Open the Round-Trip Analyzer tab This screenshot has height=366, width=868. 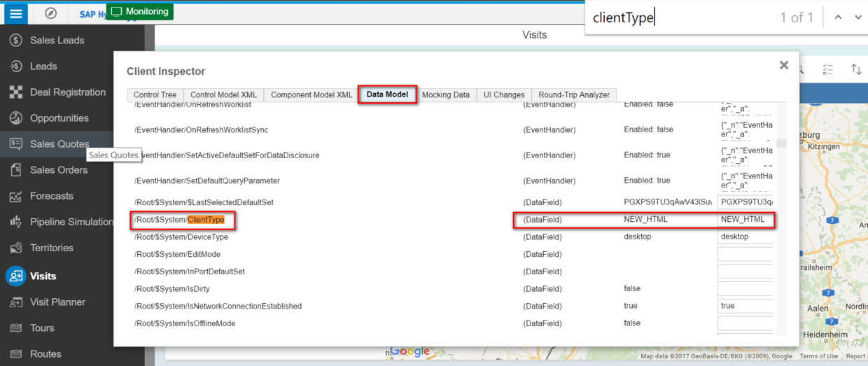click(573, 94)
